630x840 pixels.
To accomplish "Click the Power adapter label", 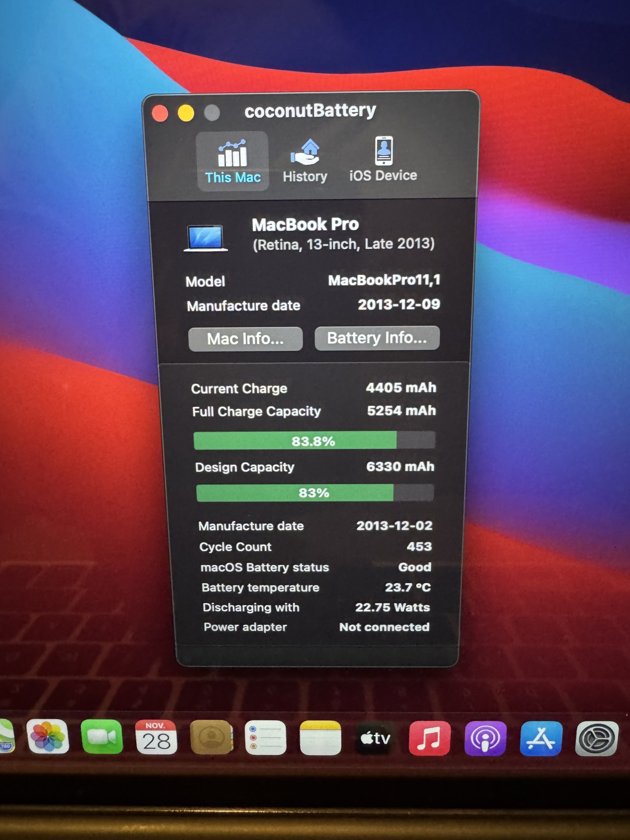I will click(245, 627).
